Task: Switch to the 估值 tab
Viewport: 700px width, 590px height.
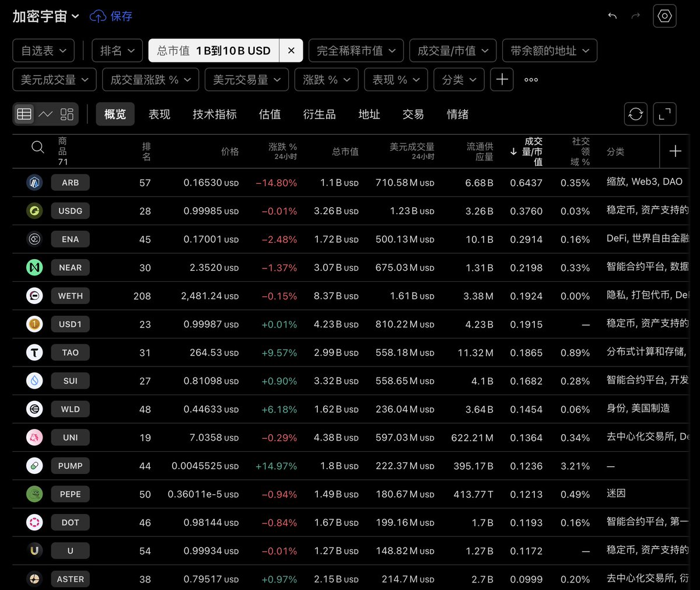Action: (269, 114)
